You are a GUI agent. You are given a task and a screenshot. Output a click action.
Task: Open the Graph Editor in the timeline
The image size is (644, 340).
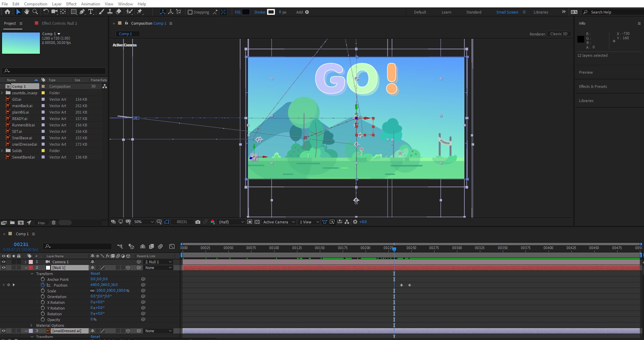click(x=172, y=246)
